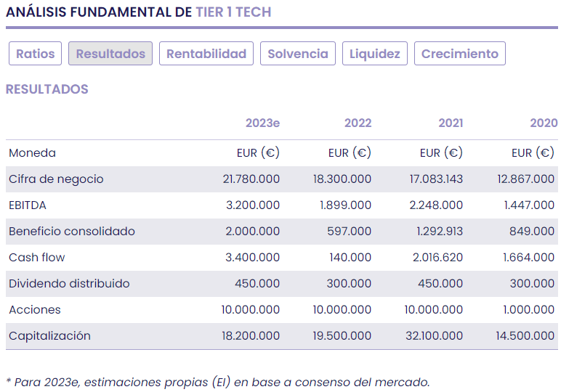This screenshot has height=392, width=561.
Task: Select the Capitalización row label
Action: coord(49,336)
